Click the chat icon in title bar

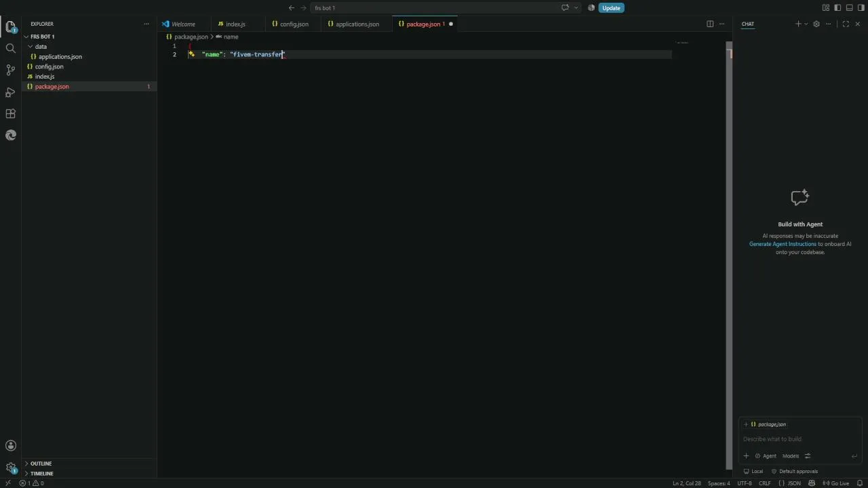point(565,8)
